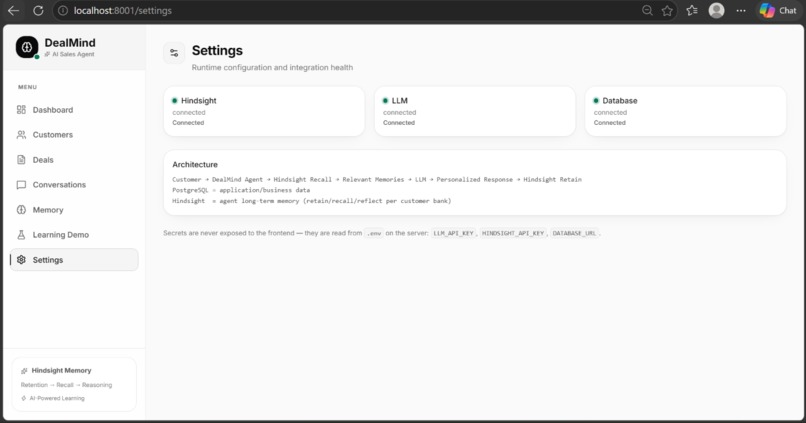Click the browser back arrow
Screen dimensions: 806x423
pos(13,10)
